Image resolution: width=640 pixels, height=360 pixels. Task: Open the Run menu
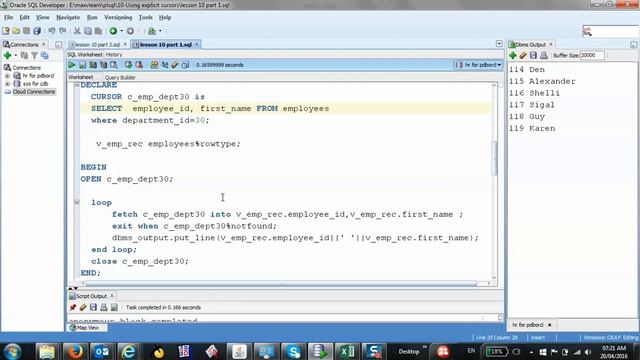[x=92, y=18]
